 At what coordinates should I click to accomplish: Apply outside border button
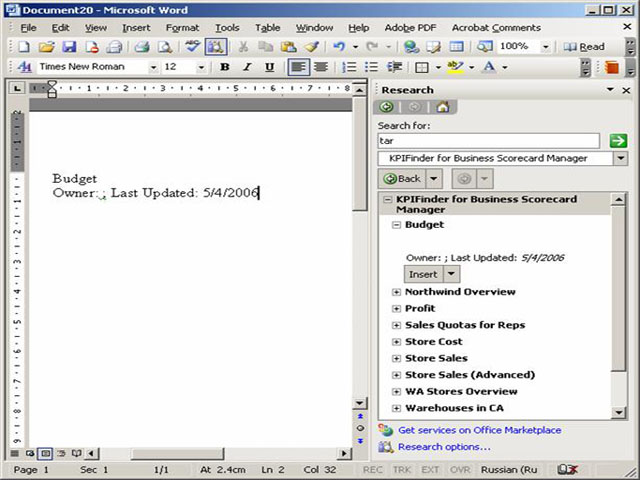pos(422,67)
